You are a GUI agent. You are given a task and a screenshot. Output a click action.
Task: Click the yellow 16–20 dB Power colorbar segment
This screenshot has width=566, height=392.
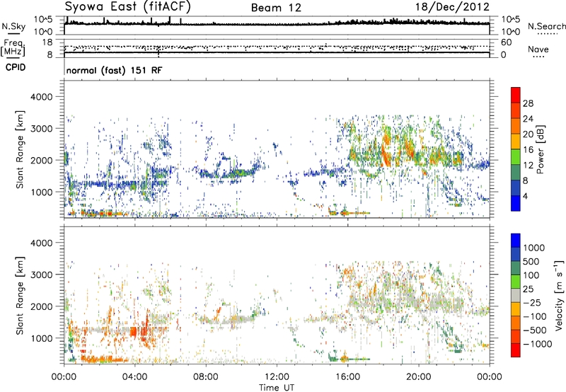[516, 142]
